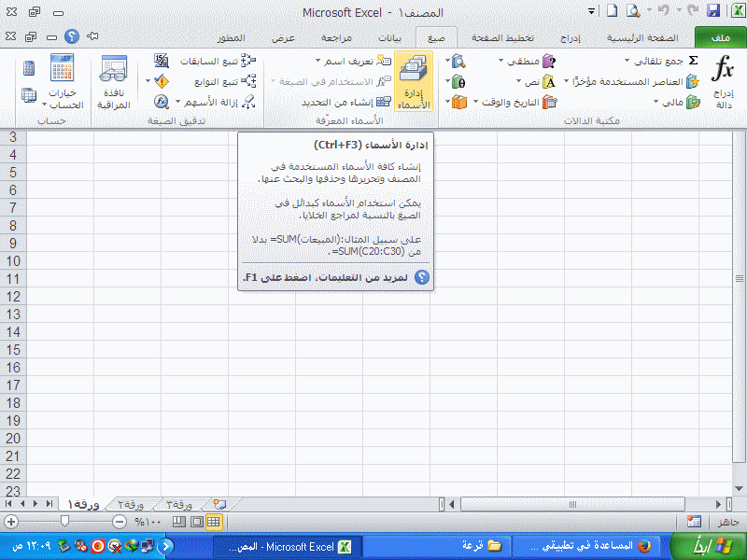Open the Customize Quick Access Toolbar dropdown

[x=591, y=11]
